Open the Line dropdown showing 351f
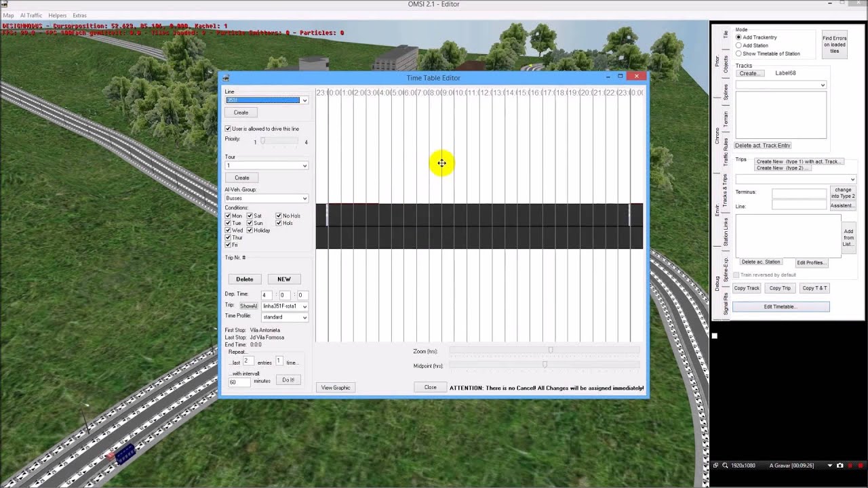Image resolution: width=868 pixels, height=488 pixels. click(267, 100)
